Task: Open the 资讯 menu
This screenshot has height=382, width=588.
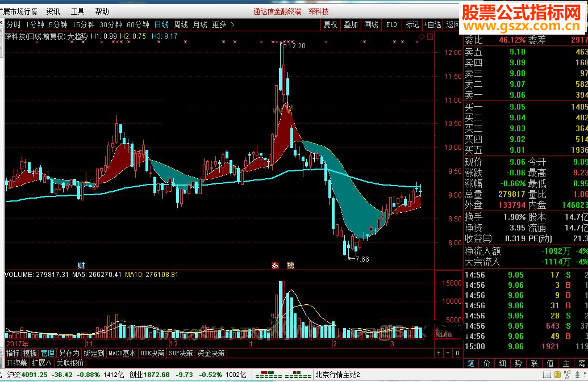Action: (x=53, y=11)
